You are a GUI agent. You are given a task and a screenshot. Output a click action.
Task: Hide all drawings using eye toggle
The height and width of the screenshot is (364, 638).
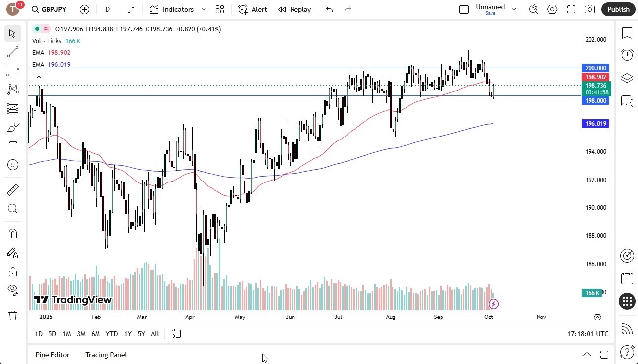click(x=13, y=289)
